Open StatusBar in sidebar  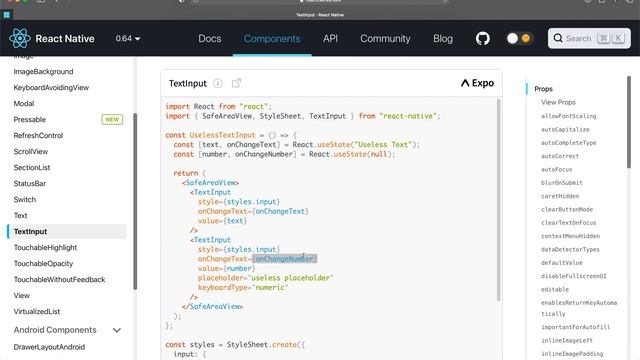[x=29, y=183]
